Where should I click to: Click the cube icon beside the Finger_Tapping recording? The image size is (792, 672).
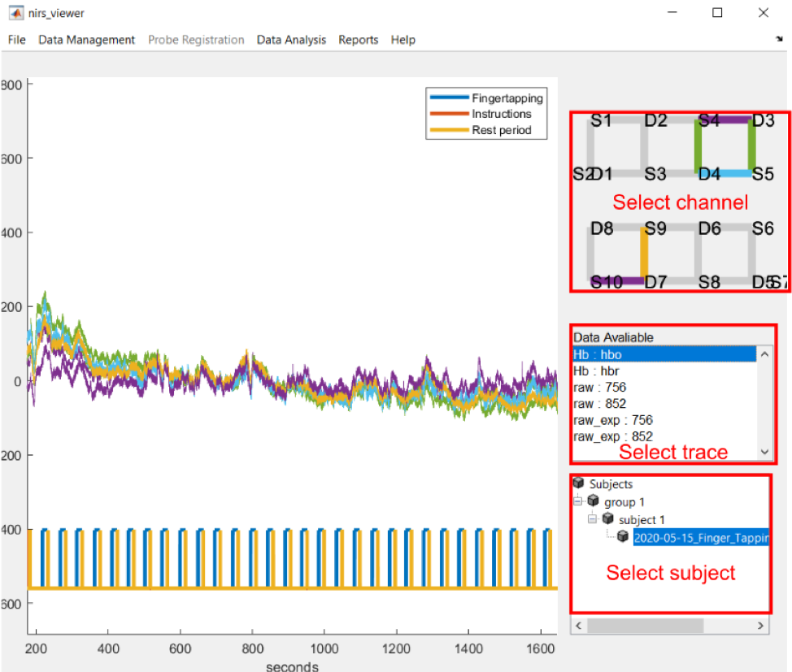point(623,536)
